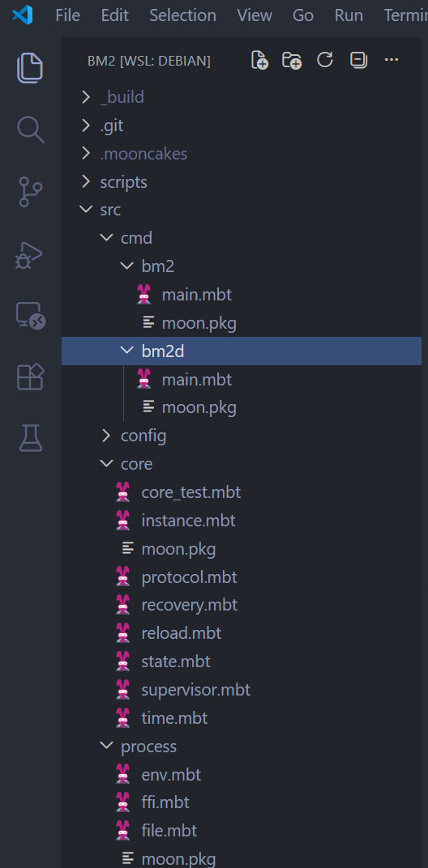This screenshot has width=428, height=868.
Task: Open the Go menu
Action: [x=303, y=15]
